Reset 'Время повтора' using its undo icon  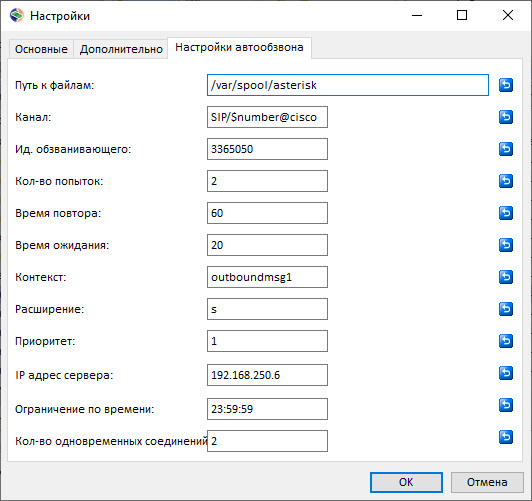(x=506, y=213)
